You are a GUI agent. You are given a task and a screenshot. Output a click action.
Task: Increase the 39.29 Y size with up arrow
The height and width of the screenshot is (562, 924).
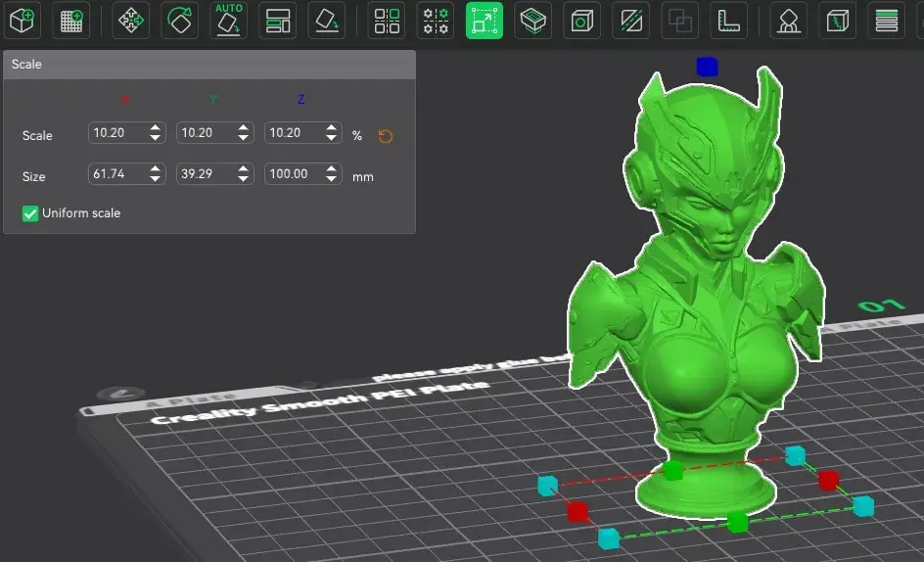coord(244,168)
